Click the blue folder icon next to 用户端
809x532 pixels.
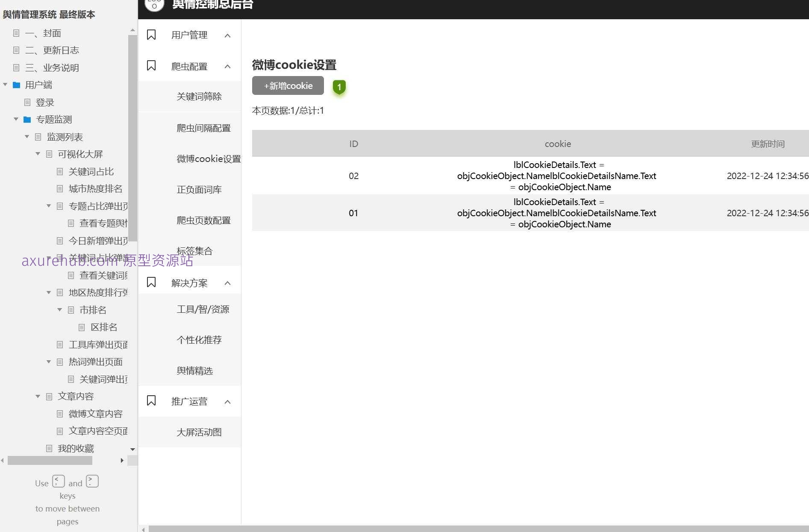point(16,85)
